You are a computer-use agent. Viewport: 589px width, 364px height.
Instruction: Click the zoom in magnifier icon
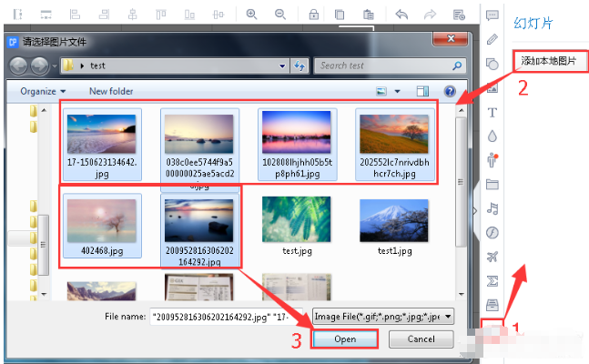[x=251, y=15]
